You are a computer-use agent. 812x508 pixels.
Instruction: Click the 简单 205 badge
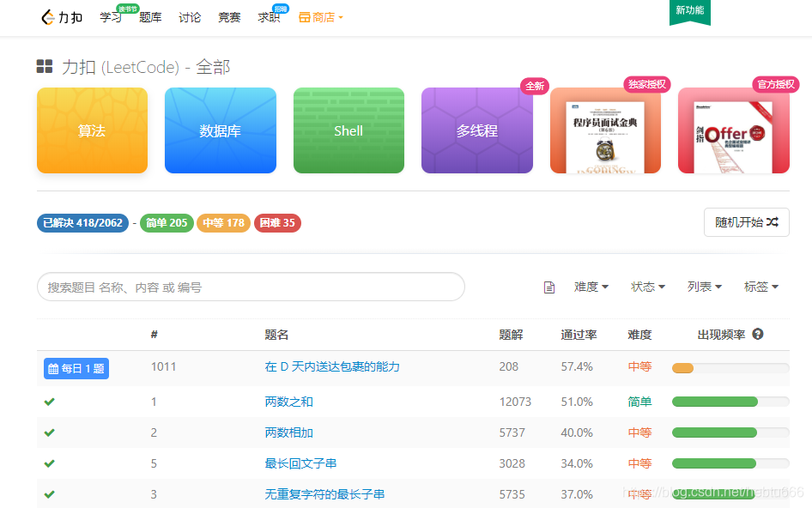[167, 223]
